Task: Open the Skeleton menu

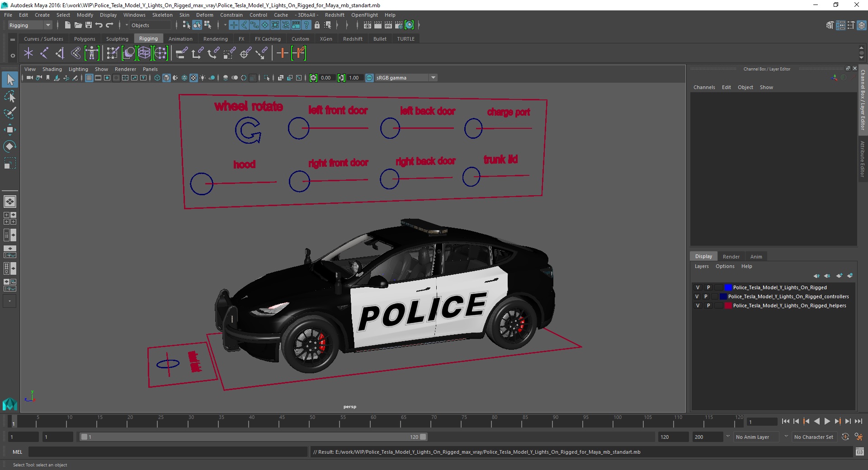Action: (x=162, y=15)
